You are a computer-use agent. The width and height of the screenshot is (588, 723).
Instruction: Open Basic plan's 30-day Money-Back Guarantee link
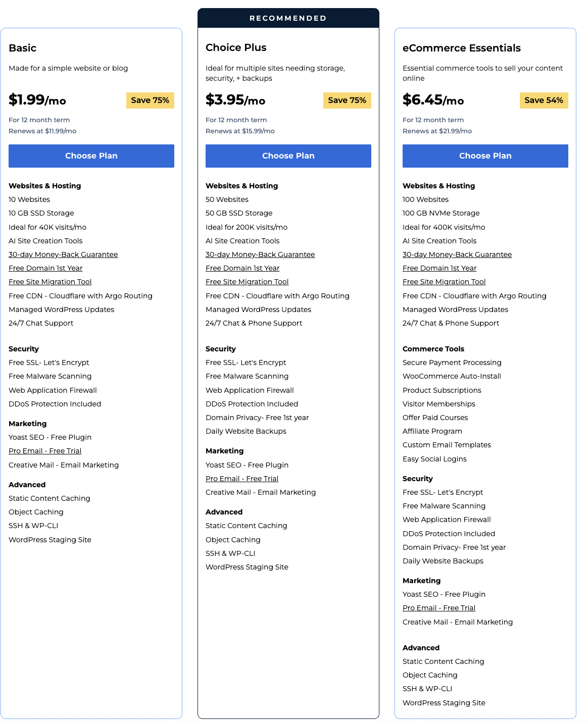(x=63, y=254)
